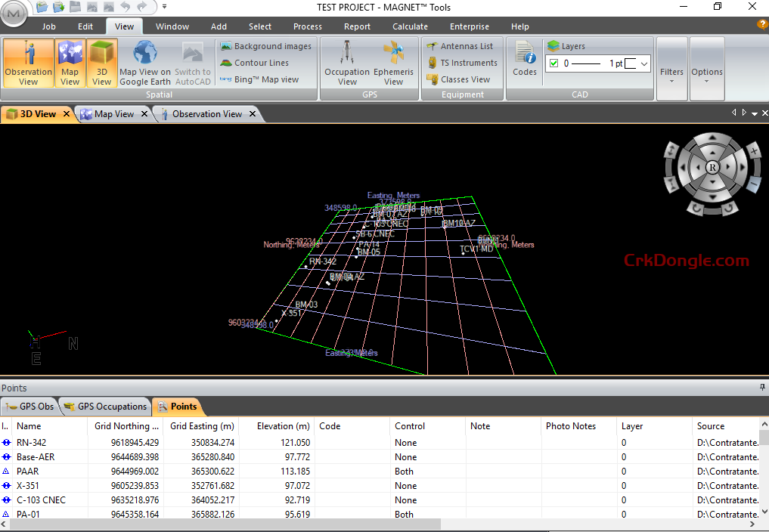
Task: Check the layer 0 checkbox in CAD group
Action: point(553,63)
